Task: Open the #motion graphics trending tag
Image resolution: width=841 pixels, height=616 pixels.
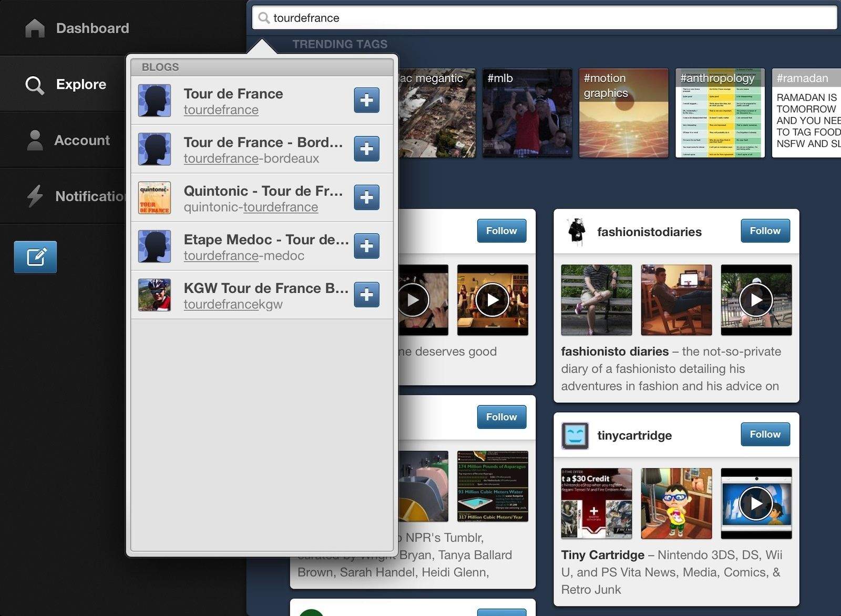Action: coord(623,113)
